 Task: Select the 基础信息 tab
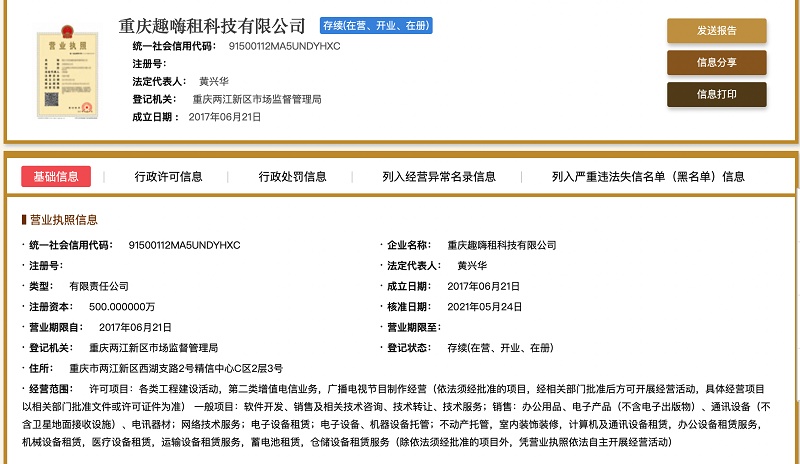(56, 176)
